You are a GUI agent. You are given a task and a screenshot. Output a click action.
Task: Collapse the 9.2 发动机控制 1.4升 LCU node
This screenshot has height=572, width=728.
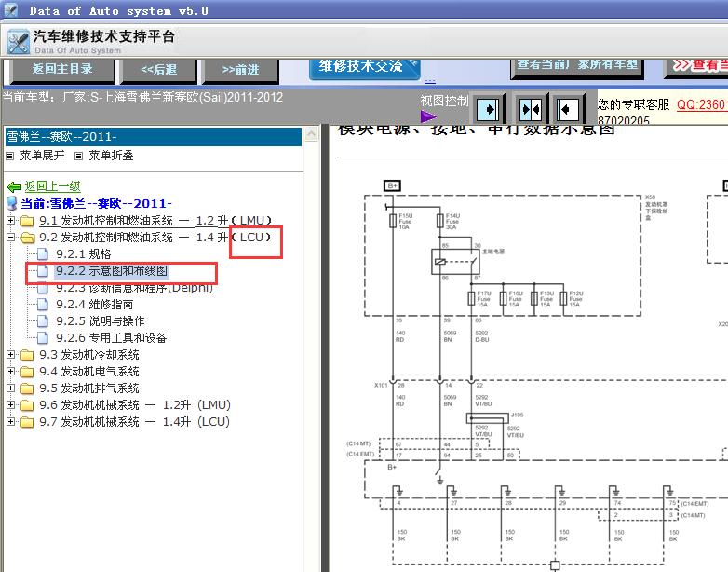point(10,237)
